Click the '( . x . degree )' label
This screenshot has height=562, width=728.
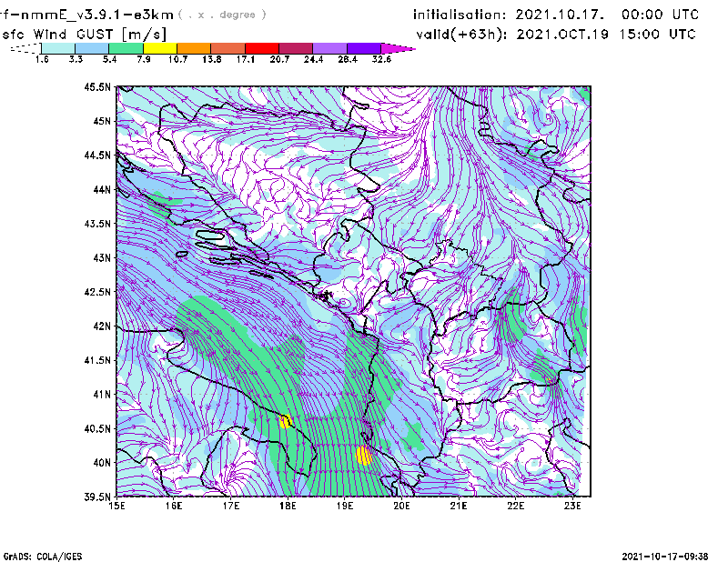coord(222,15)
